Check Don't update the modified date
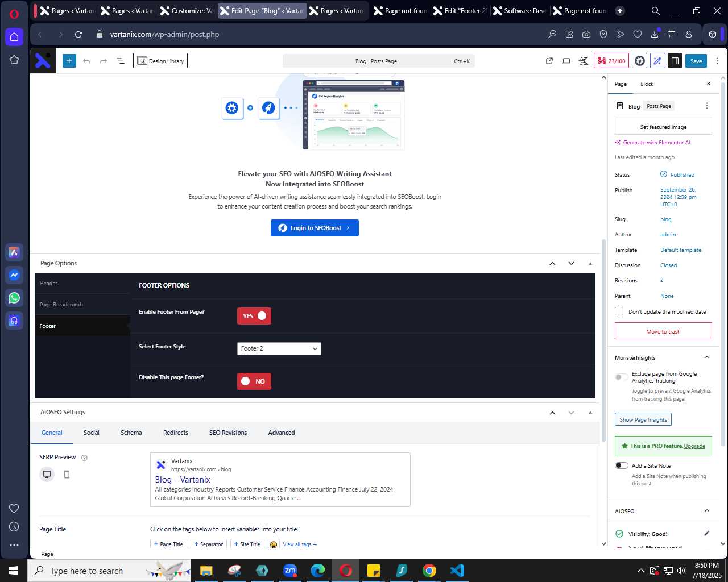This screenshot has height=582, width=728. 619,311
